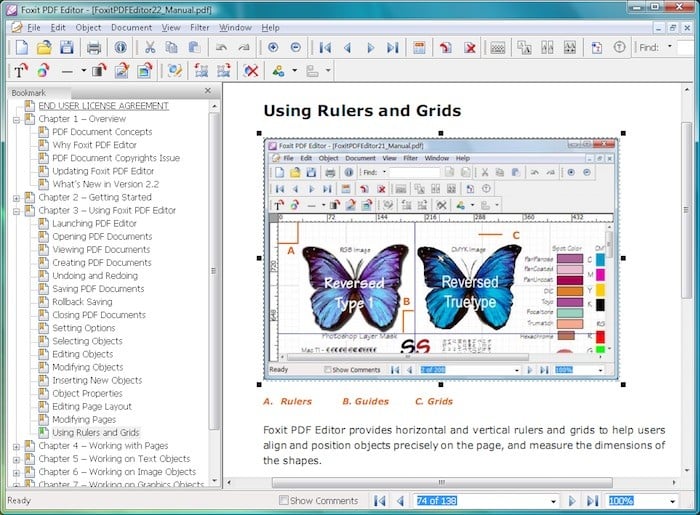Open the File menu
Screen dimensions: 700x515
point(33,28)
